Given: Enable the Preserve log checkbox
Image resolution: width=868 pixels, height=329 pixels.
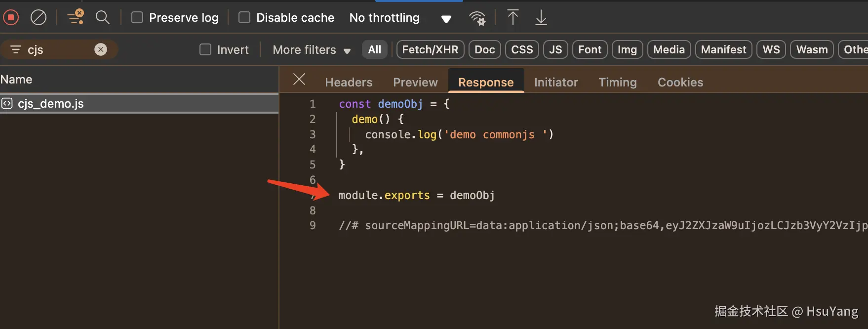Looking at the screenshot, I should point(137,18).
